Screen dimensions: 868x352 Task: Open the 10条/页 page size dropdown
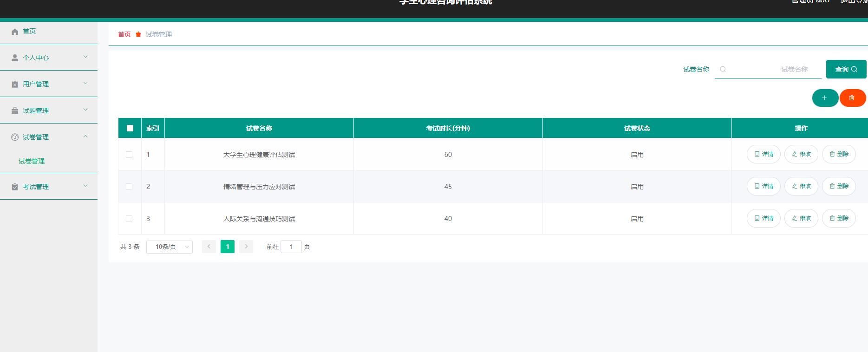pyautogui.click(x=170, y=247)
